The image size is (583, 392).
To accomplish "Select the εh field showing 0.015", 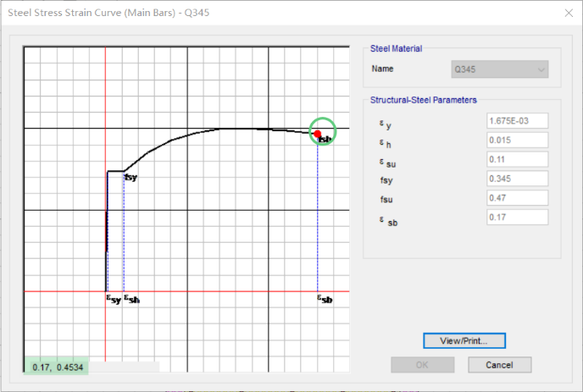I will [517, 141].
